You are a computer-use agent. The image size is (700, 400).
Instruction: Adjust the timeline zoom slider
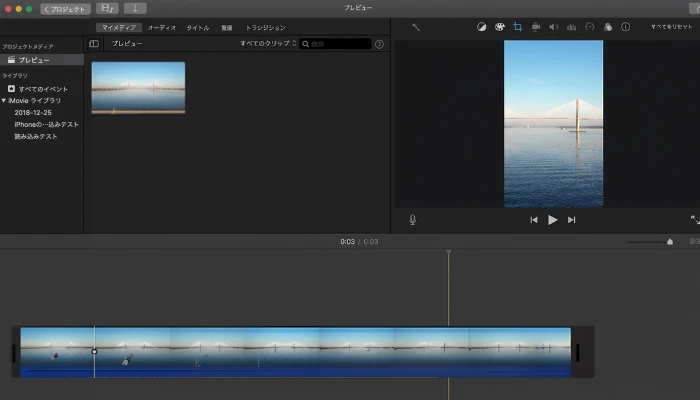(x=669, y=241)
